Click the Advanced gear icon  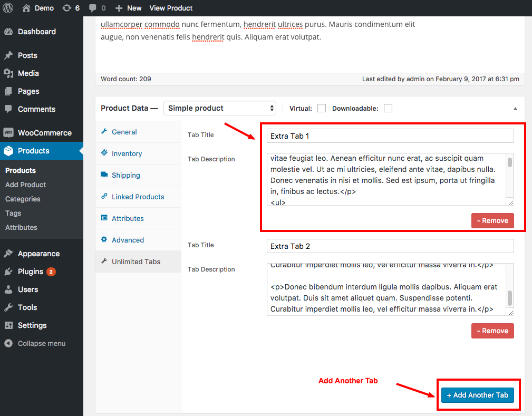[x=104, y=239]
